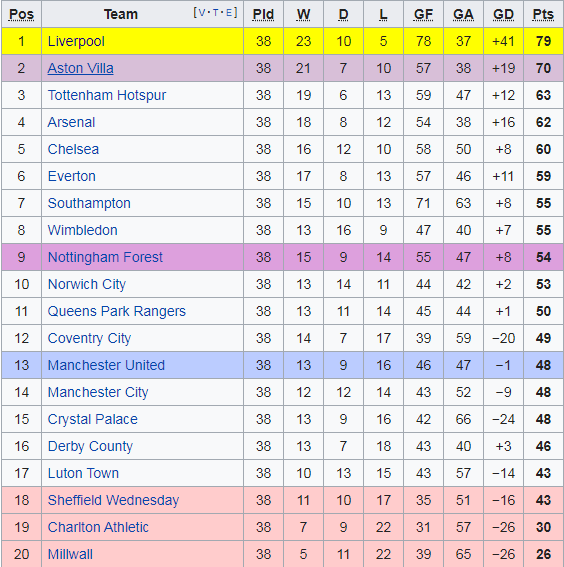
Task: Click the T talk link in header
Action: click(x=215, y=13)
